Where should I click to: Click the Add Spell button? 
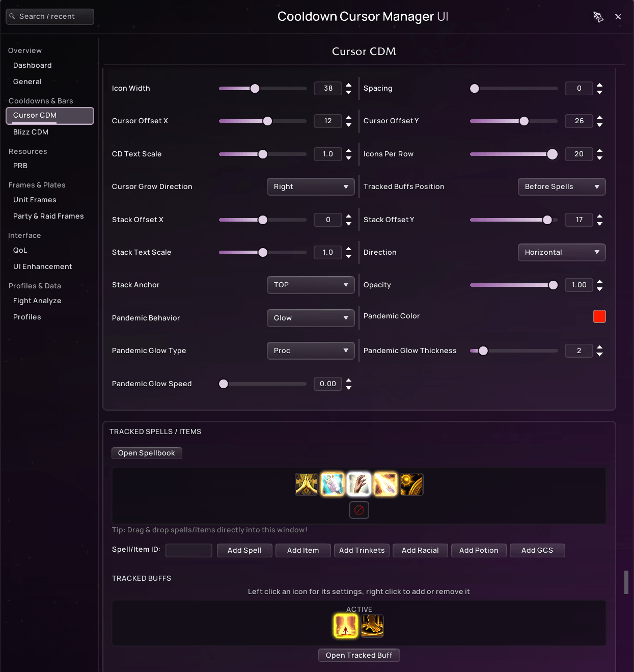tap(244, 550)
